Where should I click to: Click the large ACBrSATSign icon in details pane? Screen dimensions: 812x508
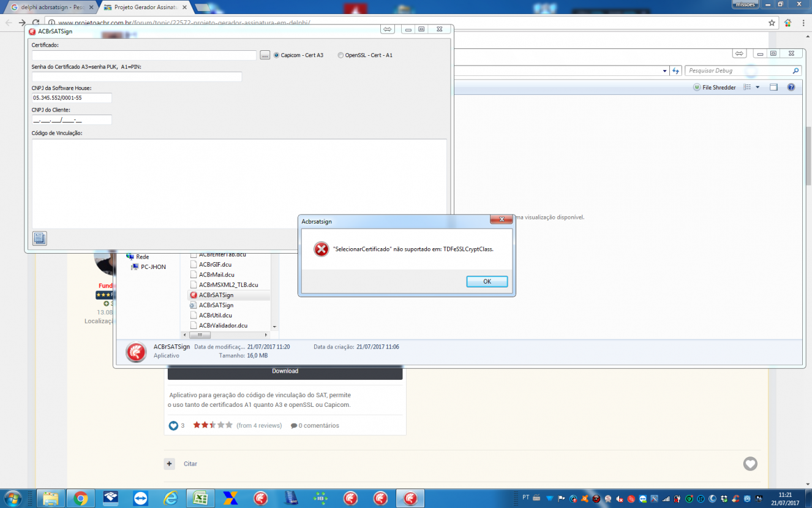click(136, 352)
